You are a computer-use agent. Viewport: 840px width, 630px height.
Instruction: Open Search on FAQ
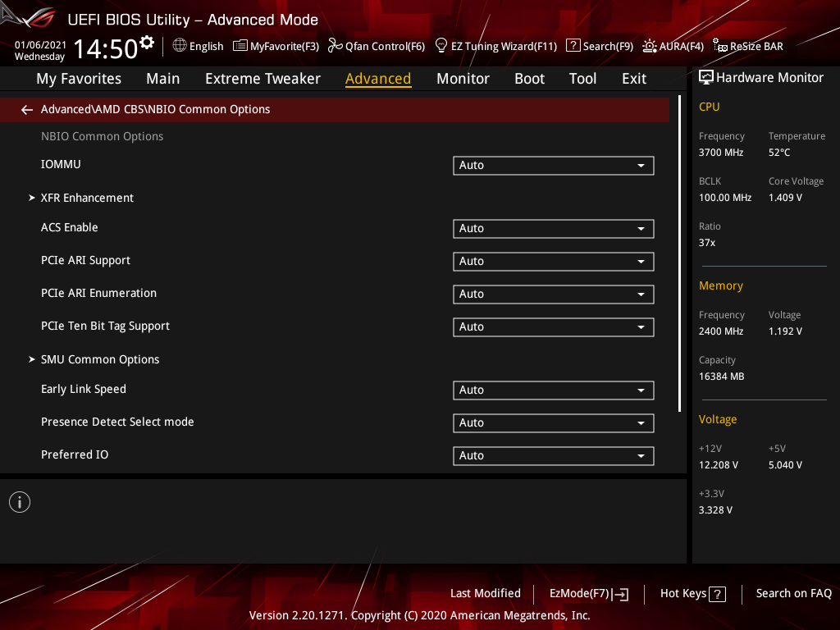click(794, 594)
